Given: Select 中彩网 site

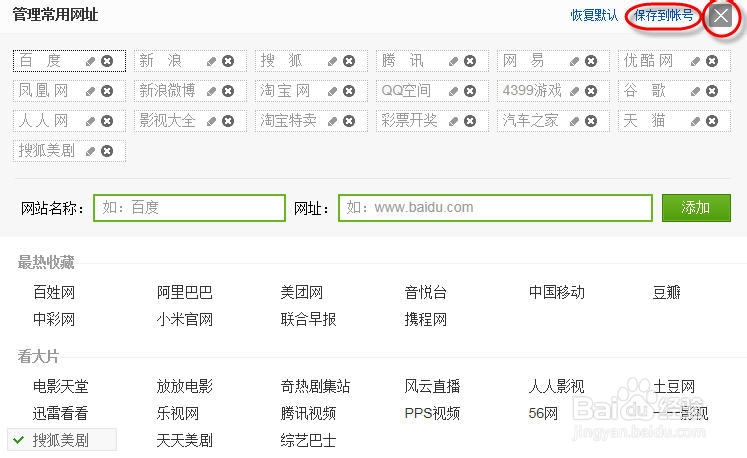Looking at the screenshot, I should pyautogui.click(x=54, y=319).
